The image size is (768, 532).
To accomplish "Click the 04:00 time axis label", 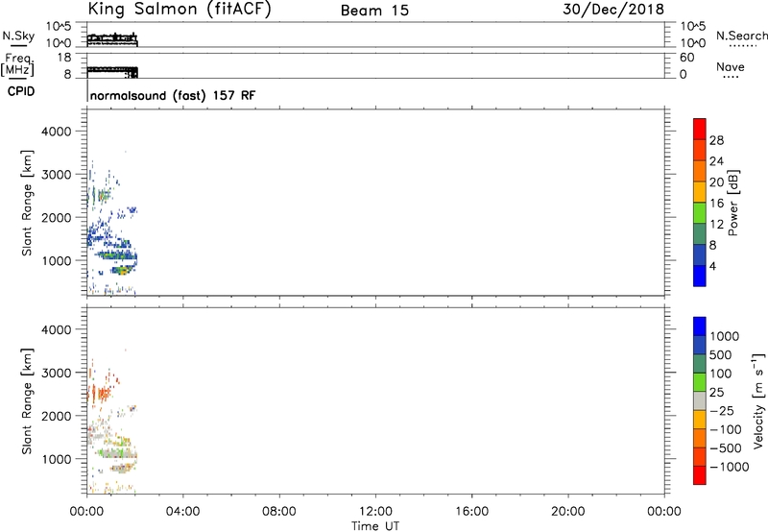I will tap(182, 512).
